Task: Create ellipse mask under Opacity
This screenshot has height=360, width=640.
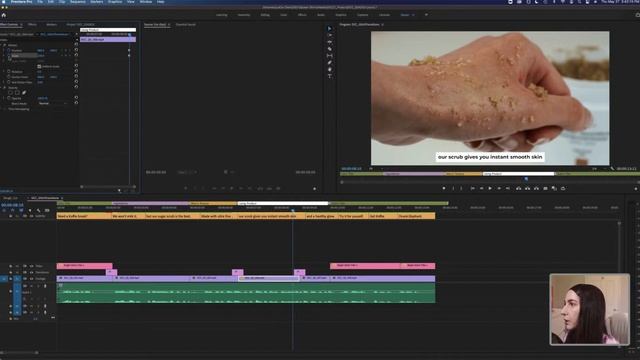Action: click(10, 93)
